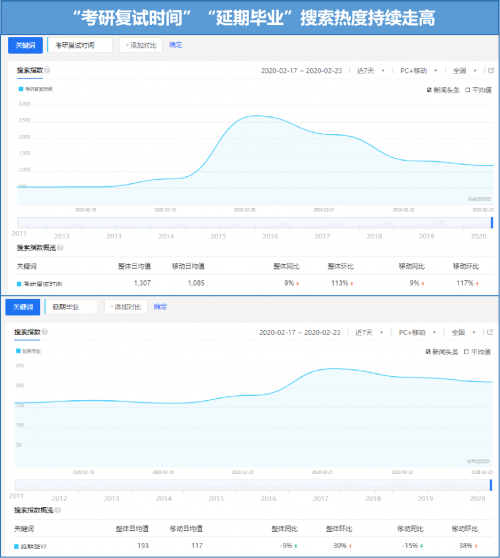The width and height of the screenshot is (500, 558).
Task: Enable 平均值 checkbox in 考研复试时间 chart
Action: coord(468,90)
